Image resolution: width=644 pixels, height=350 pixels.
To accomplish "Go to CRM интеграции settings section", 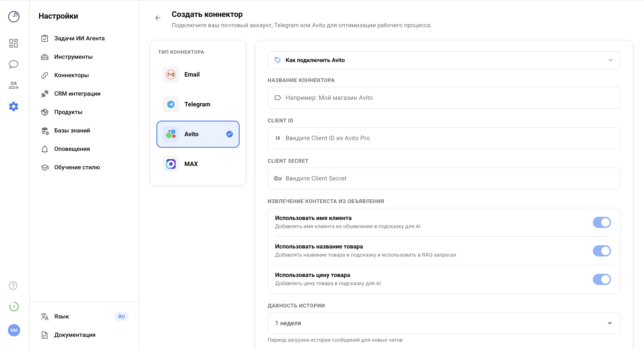I will 77,94.
